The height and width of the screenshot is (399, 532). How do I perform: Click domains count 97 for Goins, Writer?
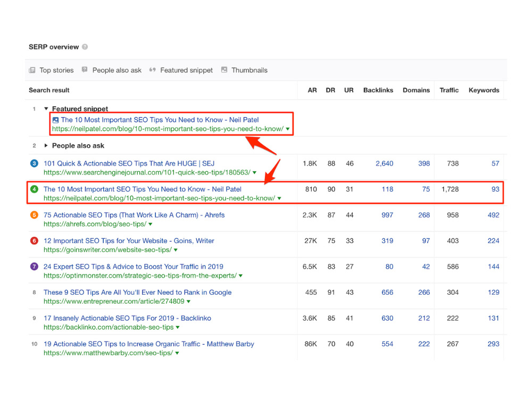tap(426, 241)
